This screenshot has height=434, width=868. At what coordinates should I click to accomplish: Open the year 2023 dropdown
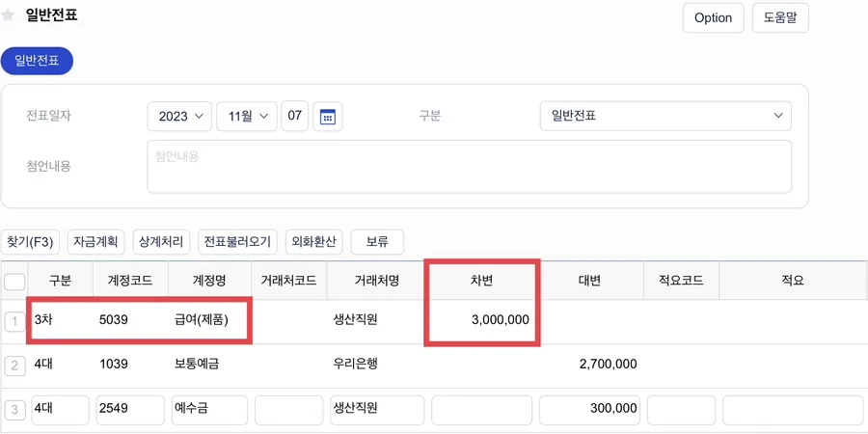click(x=179, y=117)
